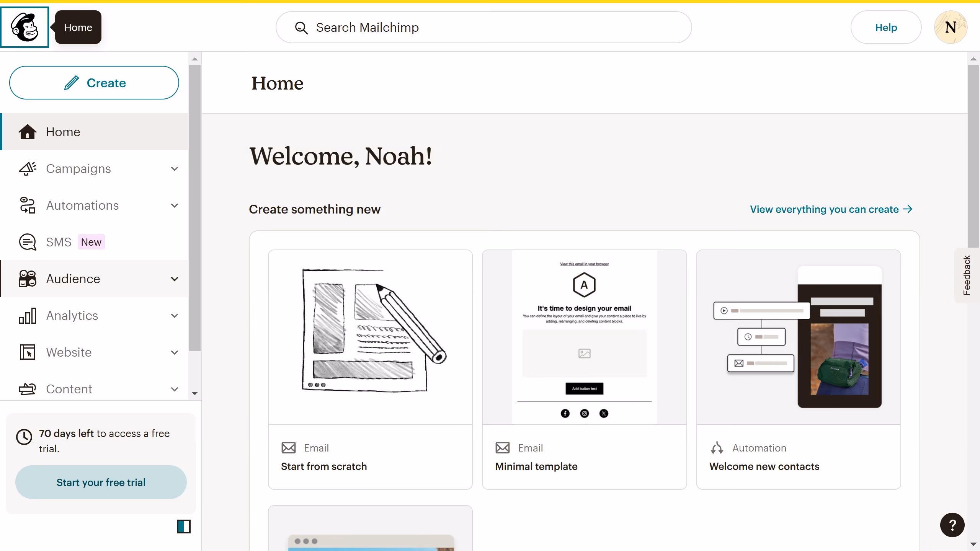Click the clock icon beside trial notice

click(24, 437)
